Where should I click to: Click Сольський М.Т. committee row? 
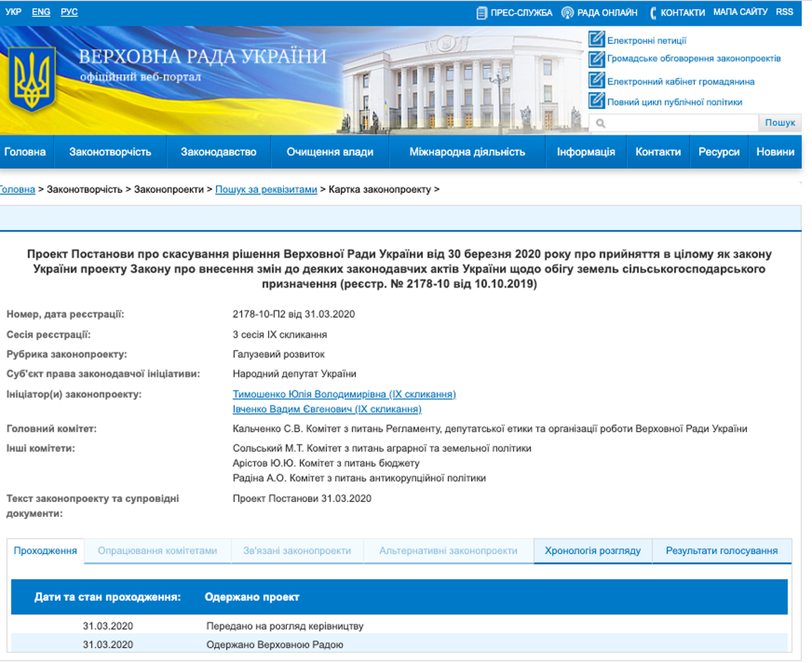click(x=382, y=448)
